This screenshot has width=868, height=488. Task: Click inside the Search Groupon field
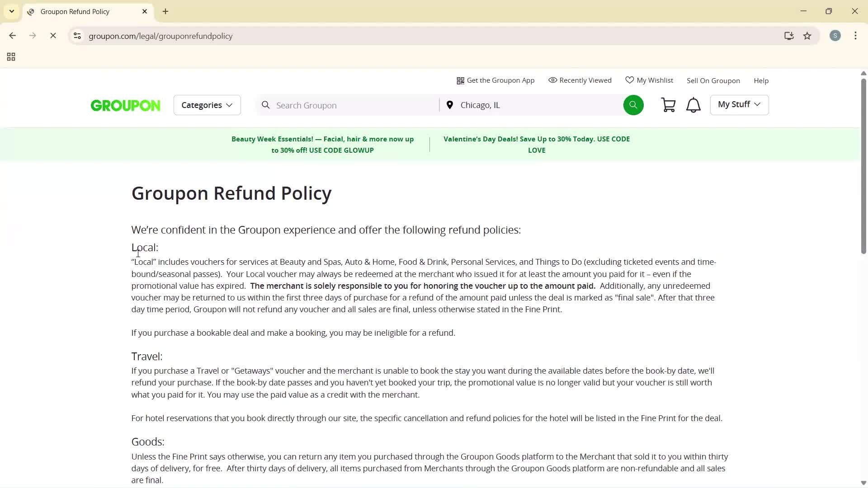(x=348, y=104)
